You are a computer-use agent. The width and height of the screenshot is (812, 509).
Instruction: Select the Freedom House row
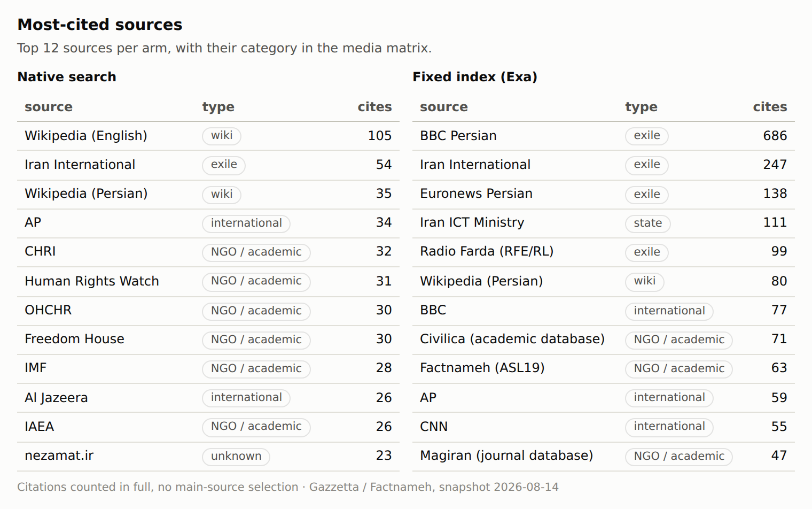coord(208,339)
